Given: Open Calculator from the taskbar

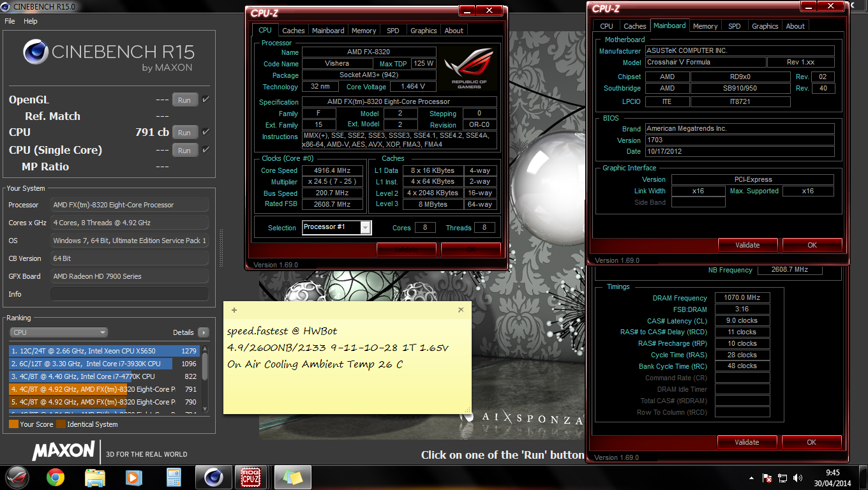Looking at the screenshot, I should tap(174, 477).
